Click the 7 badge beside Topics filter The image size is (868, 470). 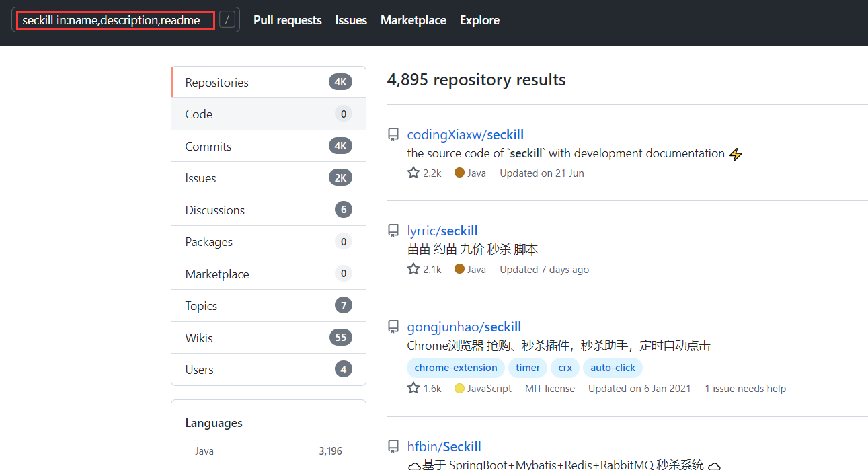coord(344,306)
